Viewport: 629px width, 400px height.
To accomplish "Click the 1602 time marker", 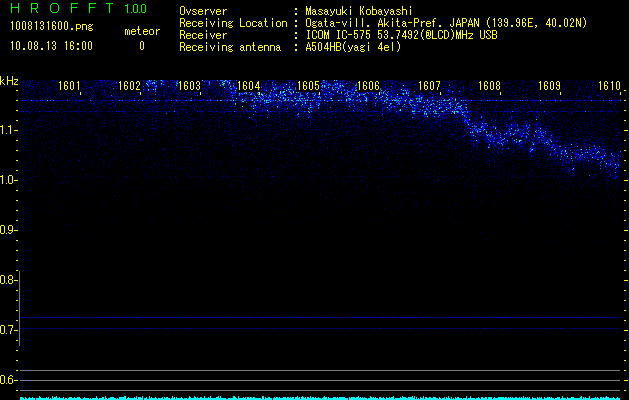I will (129, 86).
